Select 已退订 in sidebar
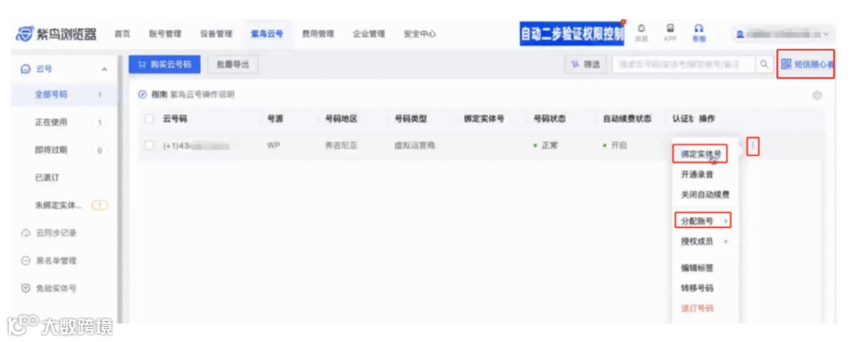 47,177
